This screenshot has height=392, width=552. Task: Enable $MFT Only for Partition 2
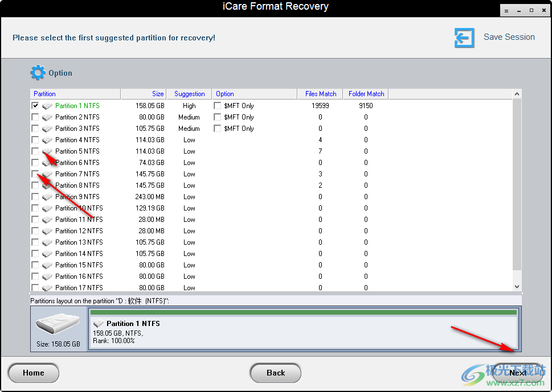tap(218, 117)
